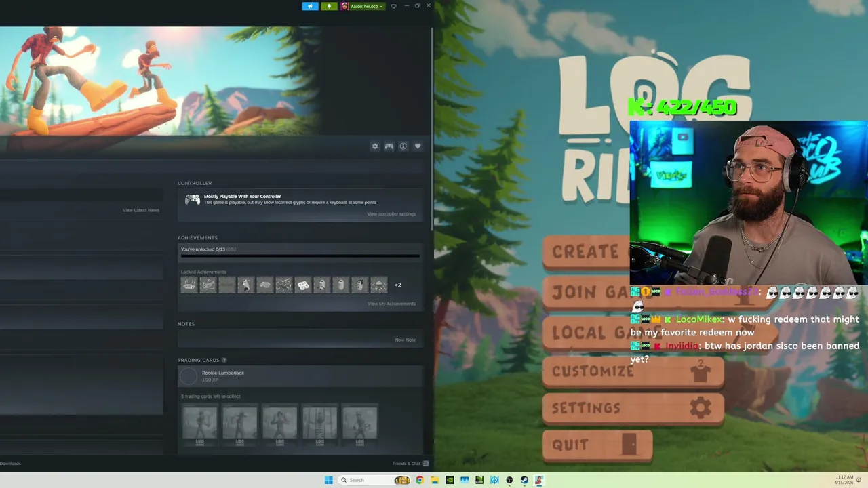Select the dice locked achievement icon
This screenshot has width=868, height=488.
click(x=303, y=285)
